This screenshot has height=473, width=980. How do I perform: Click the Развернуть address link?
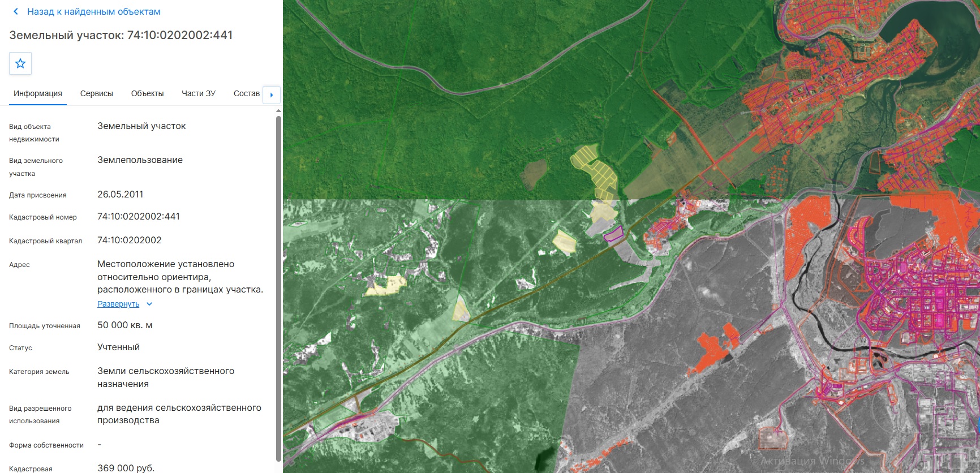pos(118,304)
